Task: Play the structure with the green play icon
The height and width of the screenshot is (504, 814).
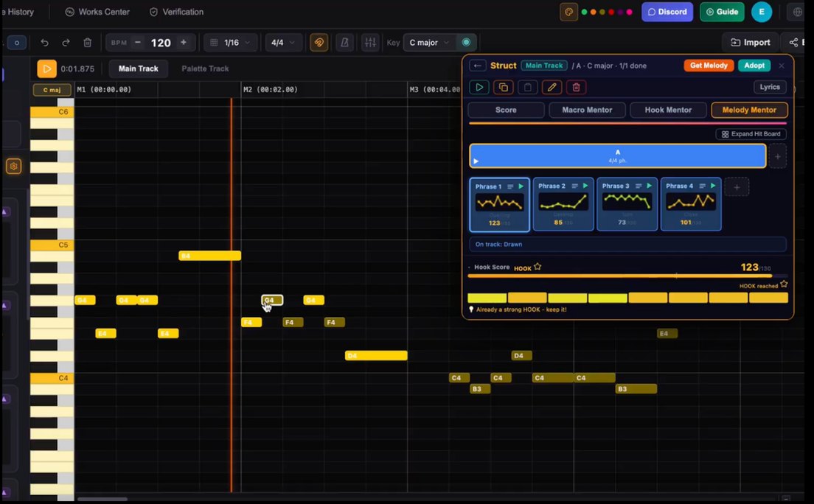Action: coord(479,87)
